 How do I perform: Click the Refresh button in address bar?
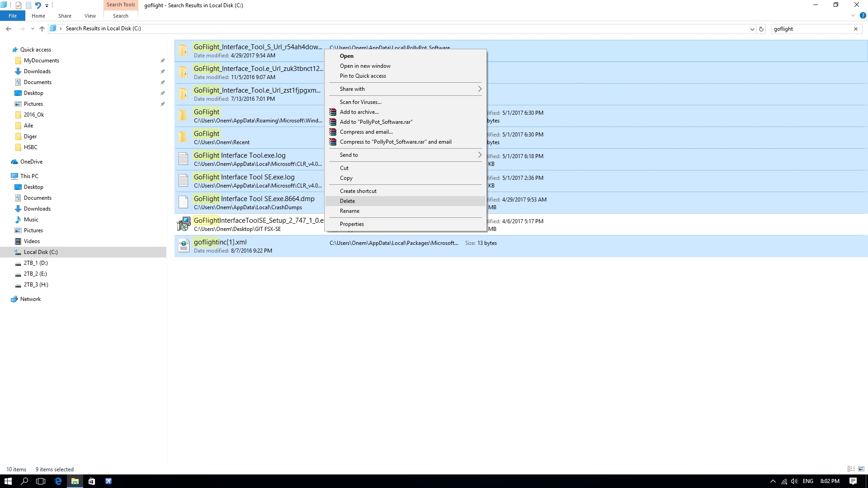tap(761, 29)
